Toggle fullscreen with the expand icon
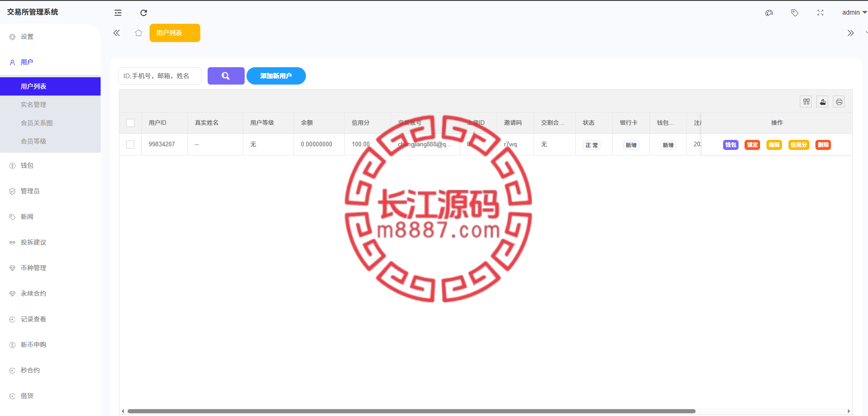This screenshot has width=868, height=416. [x=820, y=13]
